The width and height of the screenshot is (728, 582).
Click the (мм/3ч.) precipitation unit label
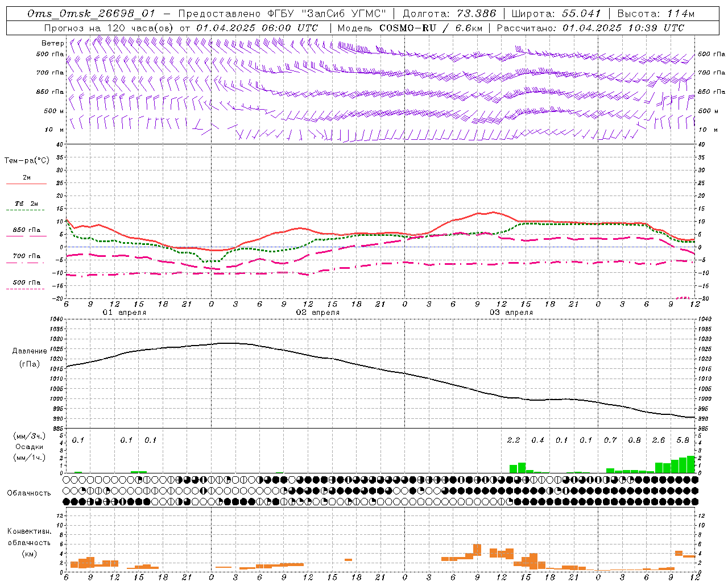tap(30, 436)
